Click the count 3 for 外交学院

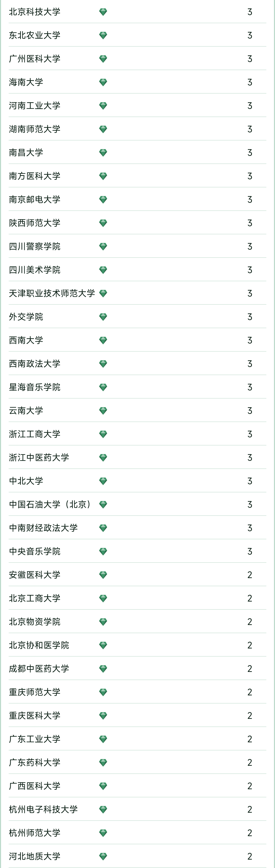click(x=250, y=317)
